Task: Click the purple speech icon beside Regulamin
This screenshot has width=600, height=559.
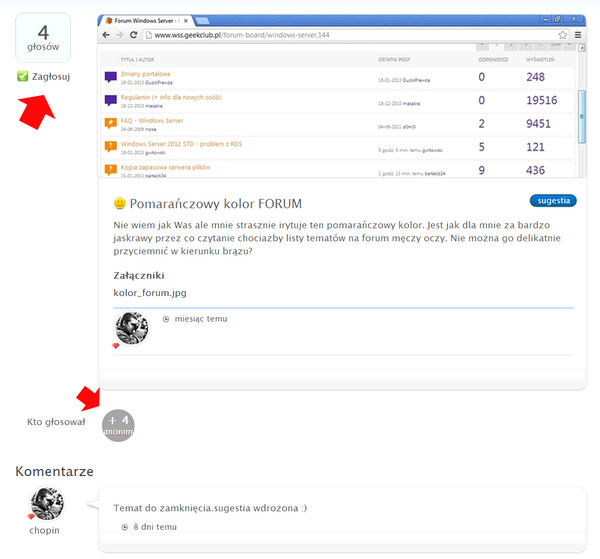Action: pos(111,101)
